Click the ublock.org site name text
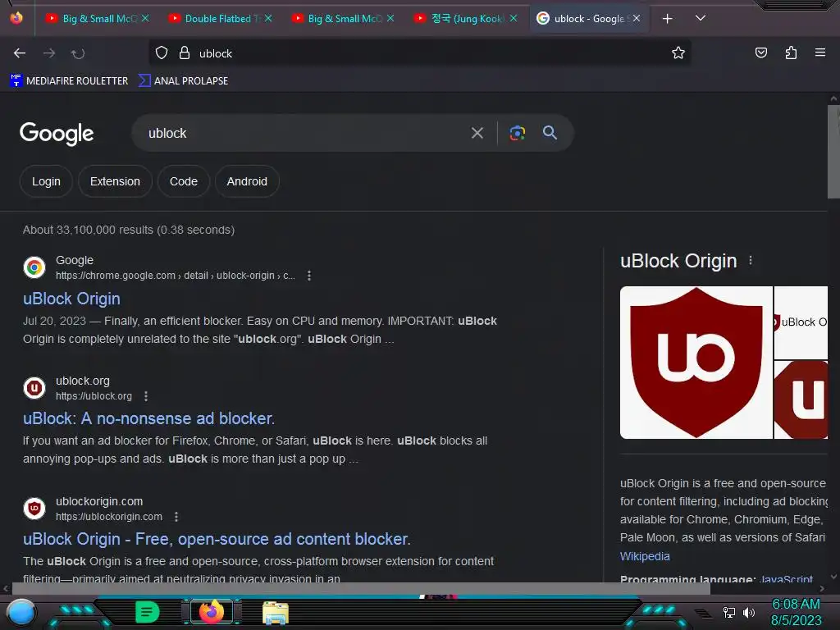The width and height of the screenshot is (840, 630). click(83, 381)
